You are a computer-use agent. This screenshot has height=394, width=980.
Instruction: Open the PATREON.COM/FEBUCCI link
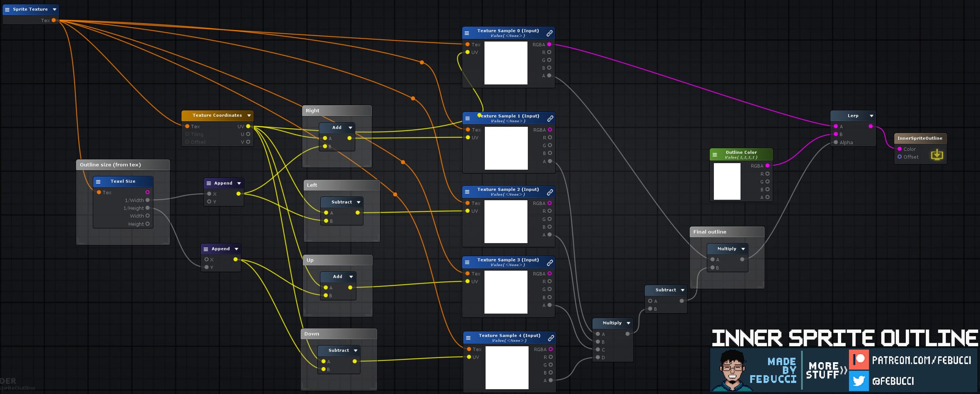[x=921, y=360]
